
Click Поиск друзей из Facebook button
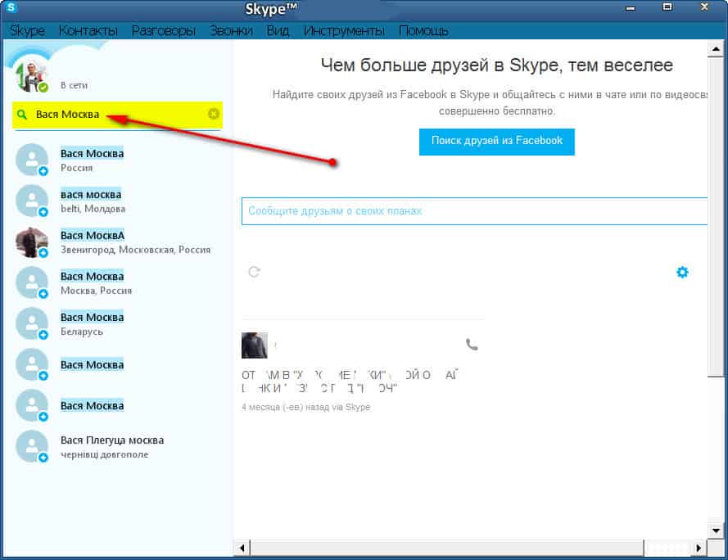(497, 142)
